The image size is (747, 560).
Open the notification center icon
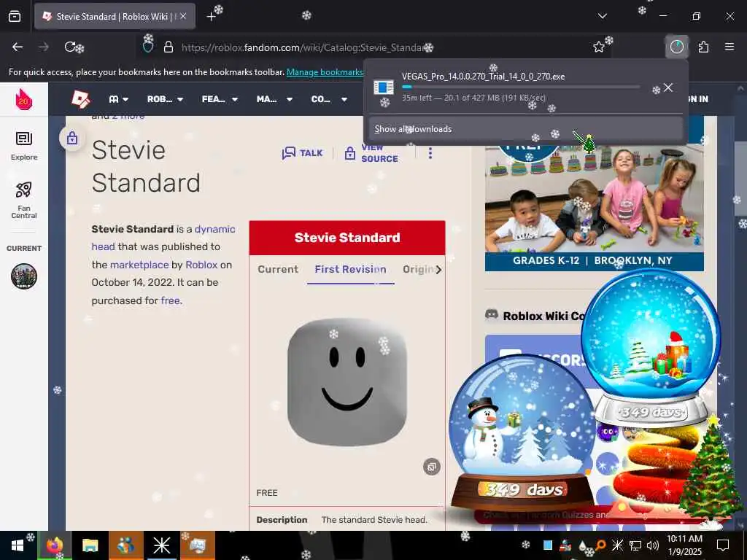pos(723,545)
